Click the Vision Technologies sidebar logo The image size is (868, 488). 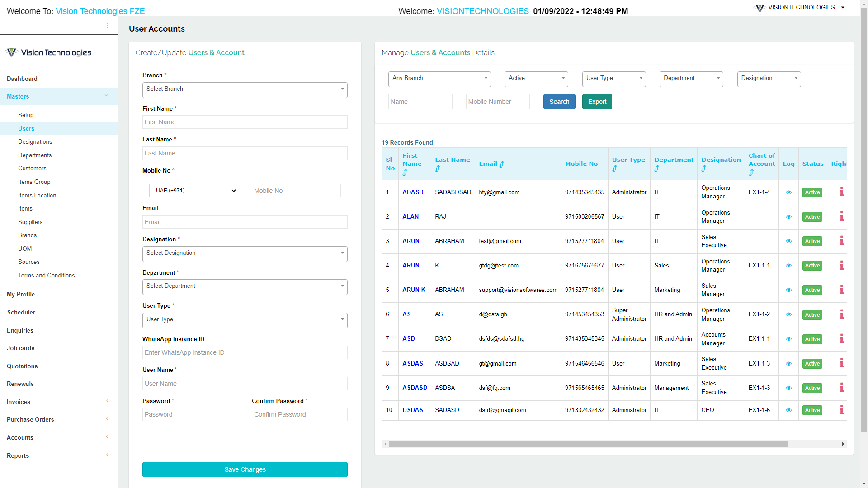[x=48, y=52]
